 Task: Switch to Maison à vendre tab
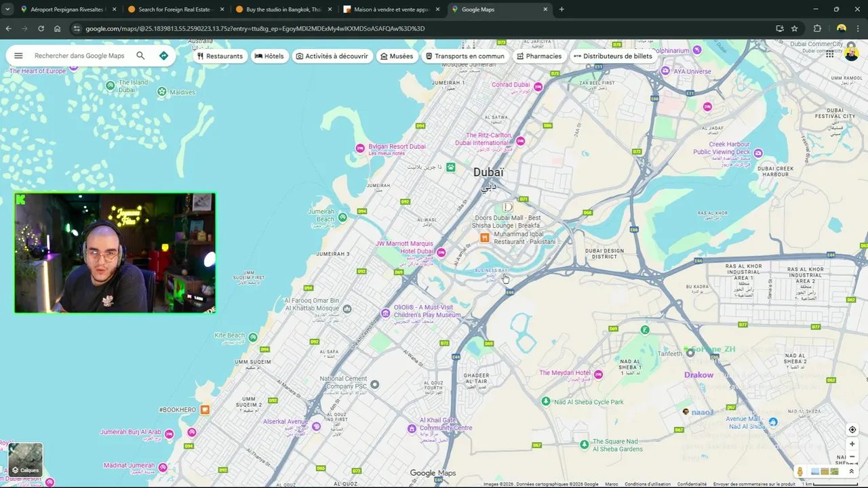point(391,9)
